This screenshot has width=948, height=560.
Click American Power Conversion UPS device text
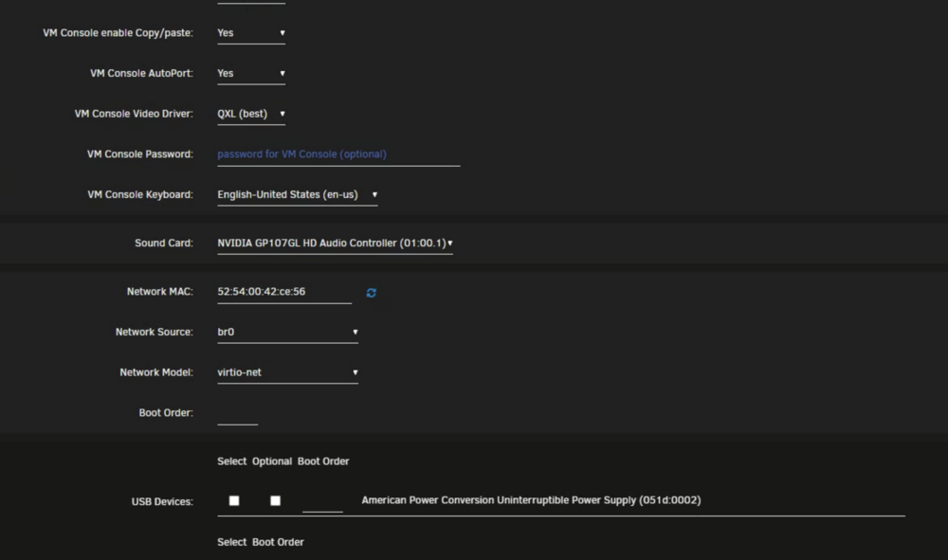pos(531,500)
